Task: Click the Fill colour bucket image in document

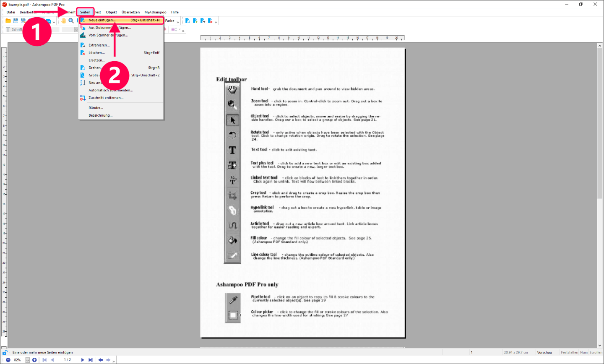Action: [x=232, y=240]
